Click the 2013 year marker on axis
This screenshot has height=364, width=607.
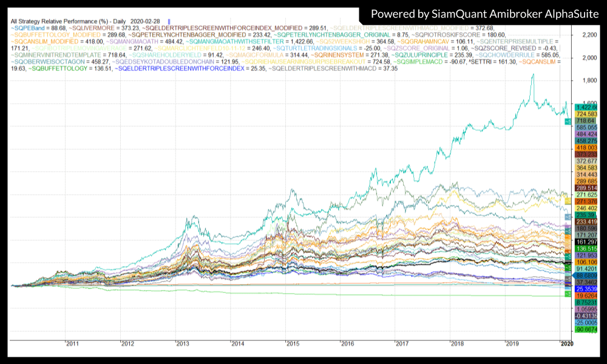pyautogui.click(x=182, y=344)
